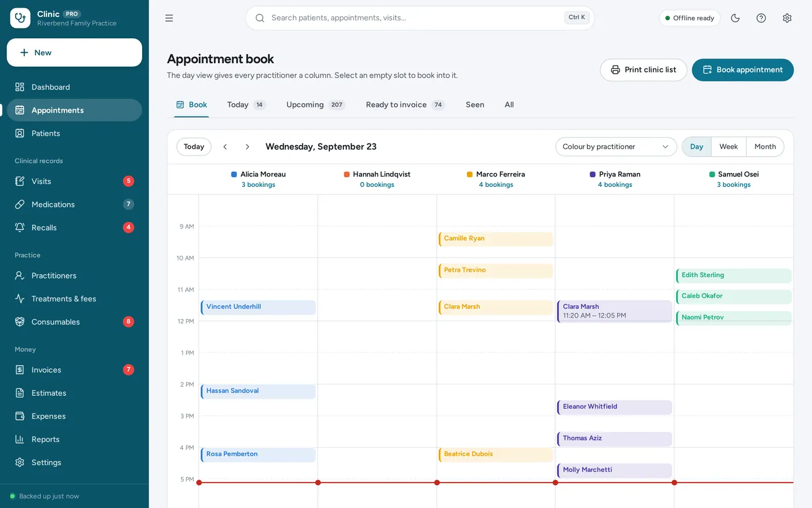
Task: Click Samuel Osei green colour swatch
Action: (712, 174)
